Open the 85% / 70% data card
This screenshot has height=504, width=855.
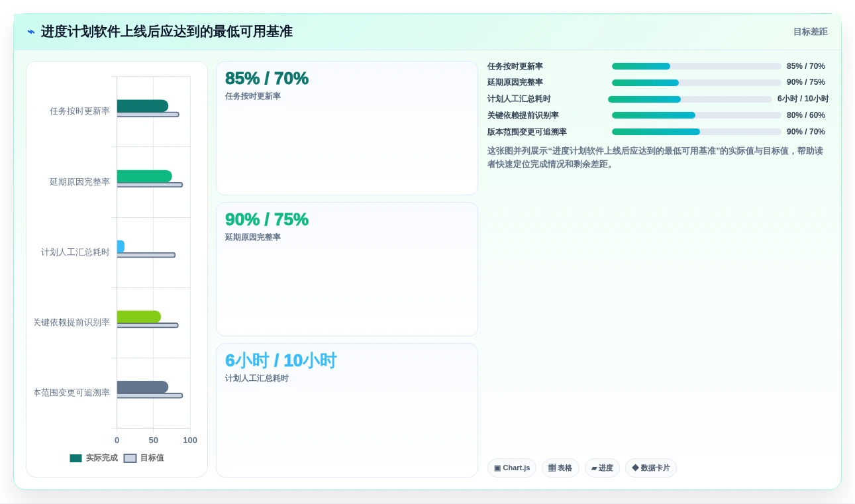(347, 128)
